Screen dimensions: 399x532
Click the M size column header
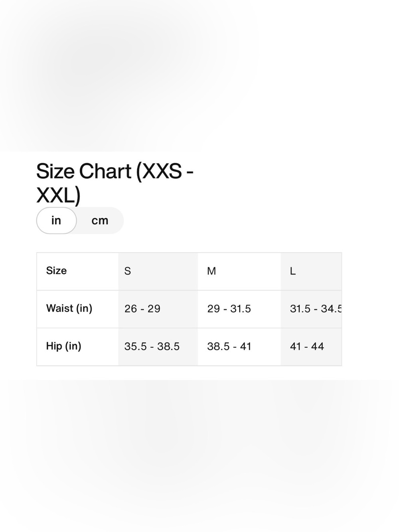(239, 271)
